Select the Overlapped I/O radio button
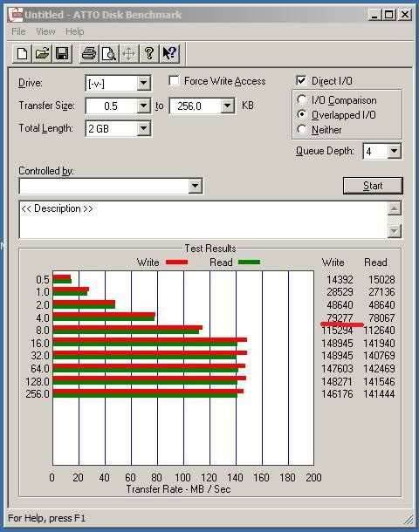The height and width of the screenshot is (532, 419). tap(301, 114)
